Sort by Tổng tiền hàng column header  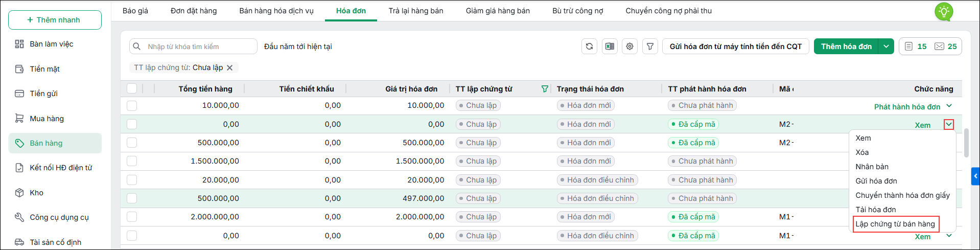tap(205, 89)
